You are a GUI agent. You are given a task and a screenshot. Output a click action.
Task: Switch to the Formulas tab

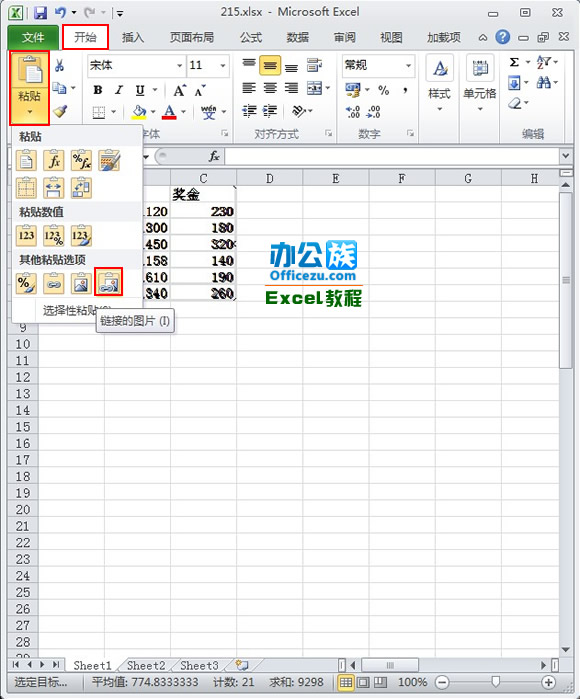(251, 37)
